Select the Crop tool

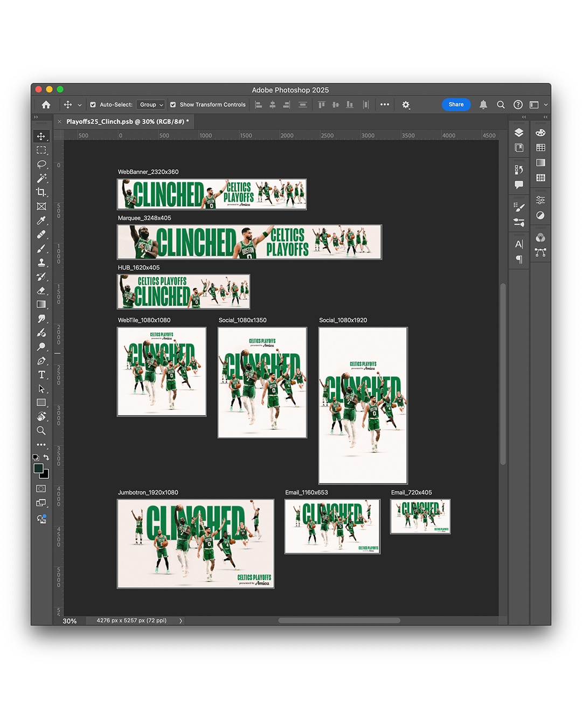point(41,193)
